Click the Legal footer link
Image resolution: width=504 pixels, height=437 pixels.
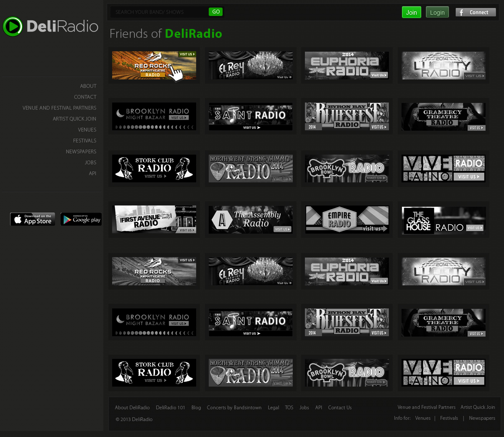273,408
